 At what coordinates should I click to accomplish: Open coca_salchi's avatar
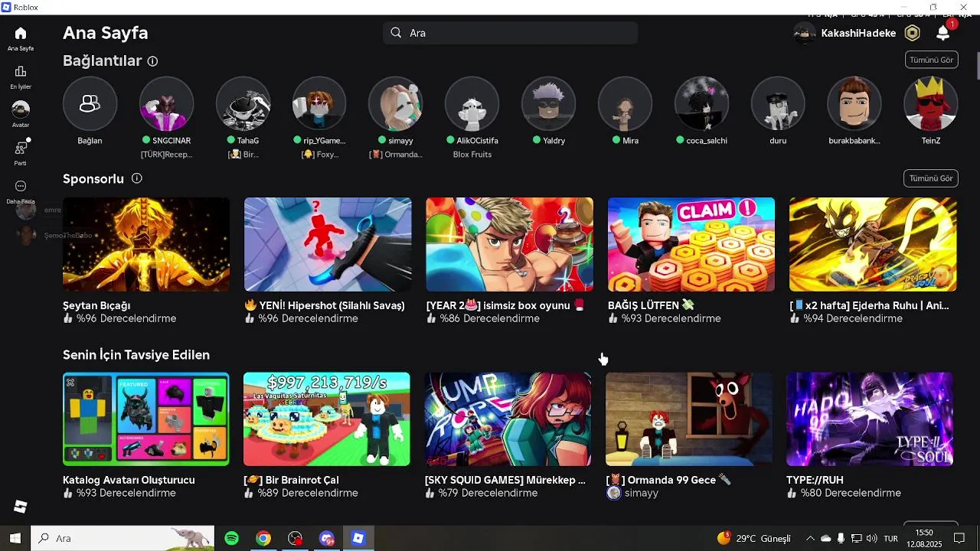point(702,103)
